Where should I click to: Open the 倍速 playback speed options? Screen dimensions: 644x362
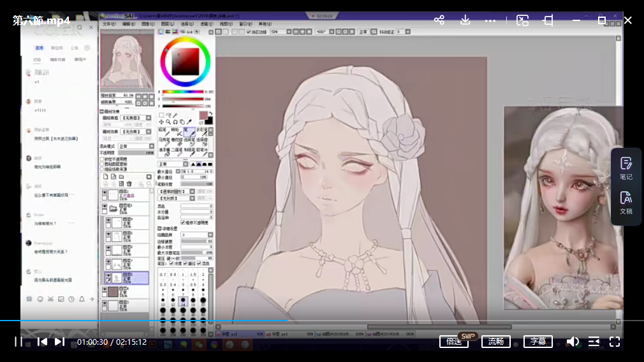click(x=454, y=342)
